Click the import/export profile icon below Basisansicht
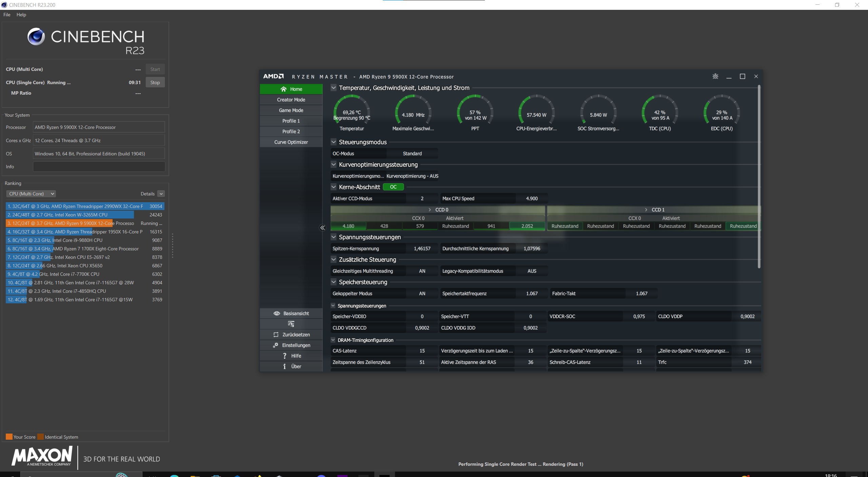The image size is (868, 477). 291,324
